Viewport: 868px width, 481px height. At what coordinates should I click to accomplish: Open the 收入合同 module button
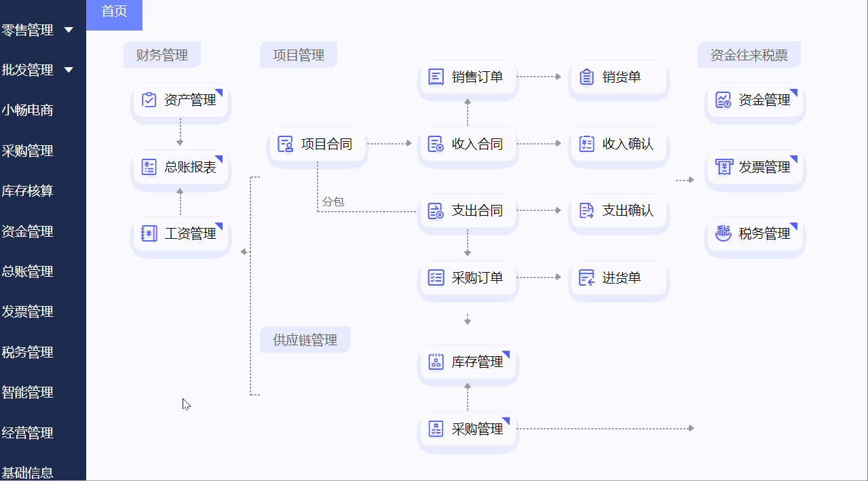tap(468, 144)
